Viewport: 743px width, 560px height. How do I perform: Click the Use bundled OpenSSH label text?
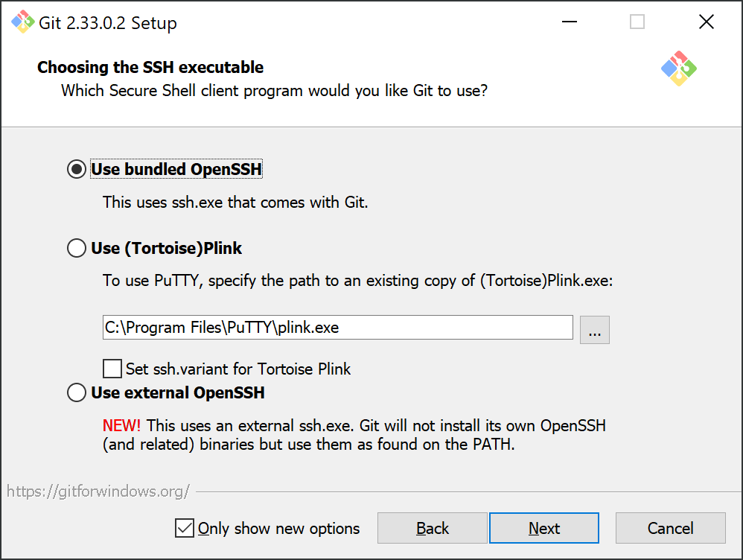(176, 169)
